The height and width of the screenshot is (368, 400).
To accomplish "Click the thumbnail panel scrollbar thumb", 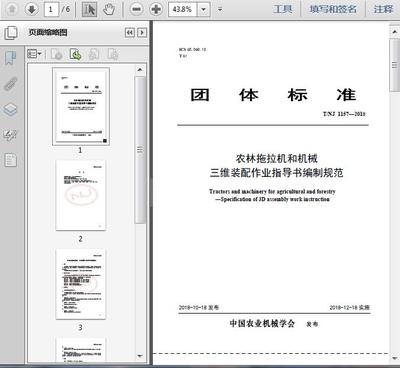I will (140, 150).
